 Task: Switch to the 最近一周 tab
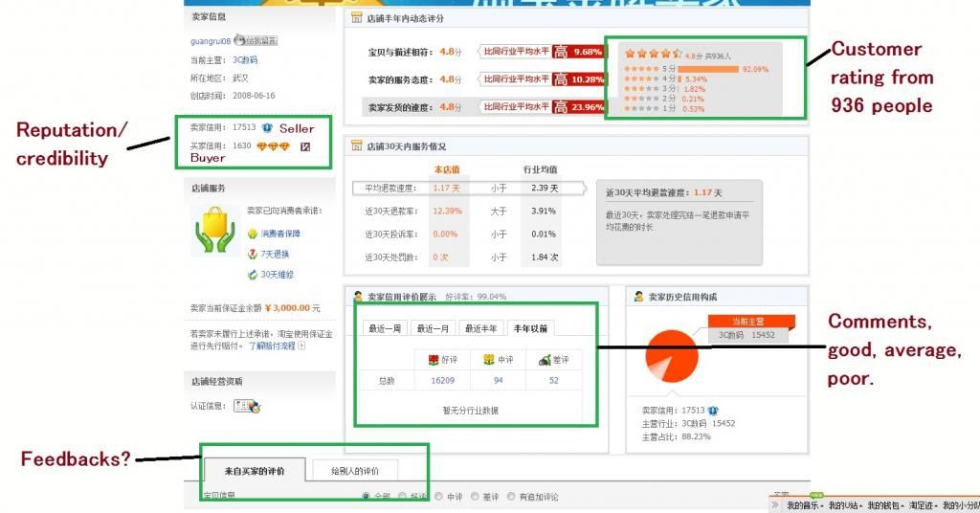(x=385, y=328)
